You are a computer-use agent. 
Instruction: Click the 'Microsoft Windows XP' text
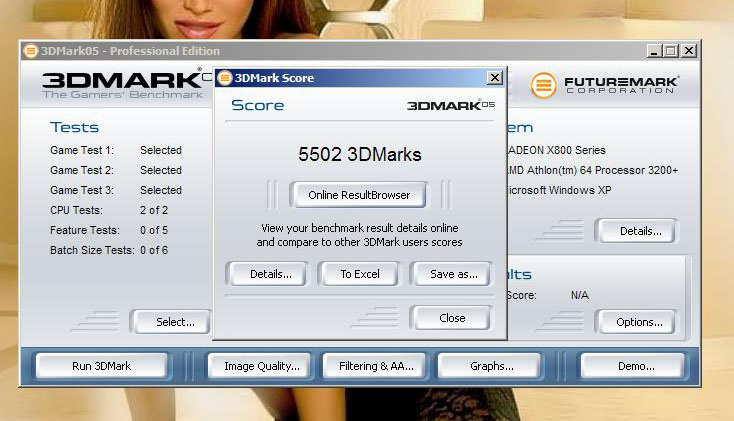pyautogui.click(x=559, y=190)
